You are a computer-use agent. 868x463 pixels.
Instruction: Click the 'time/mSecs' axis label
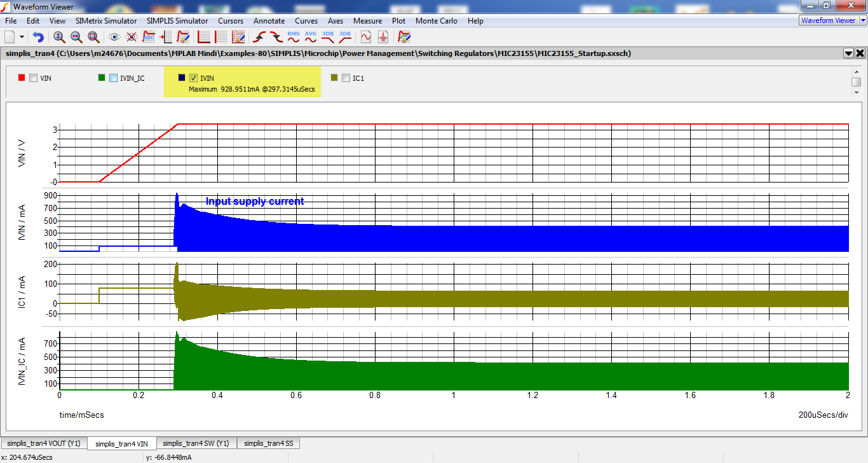point(82,415)
